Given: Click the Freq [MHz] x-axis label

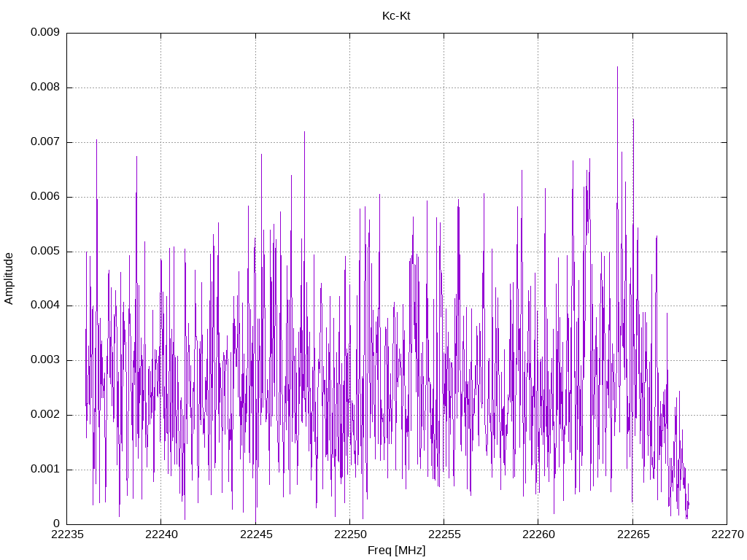Looking at the screenshot, I should pyautogui.click(x=396, y=550).
